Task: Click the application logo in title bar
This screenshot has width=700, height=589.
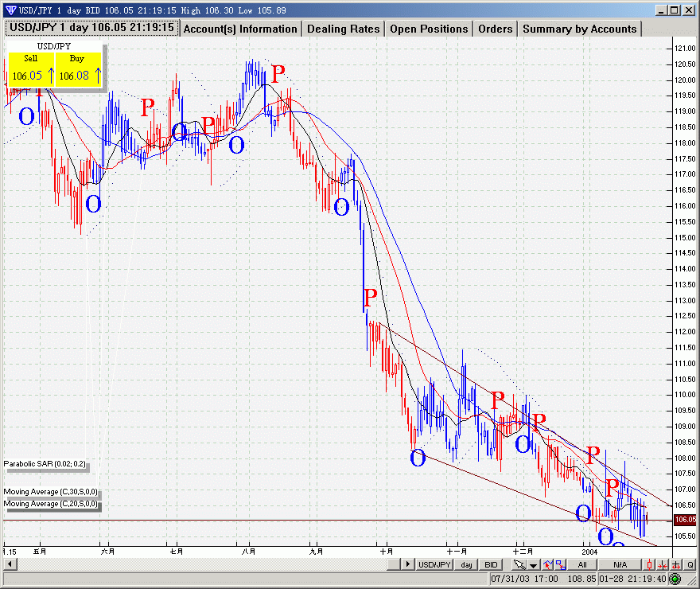Action: point(10,10)
